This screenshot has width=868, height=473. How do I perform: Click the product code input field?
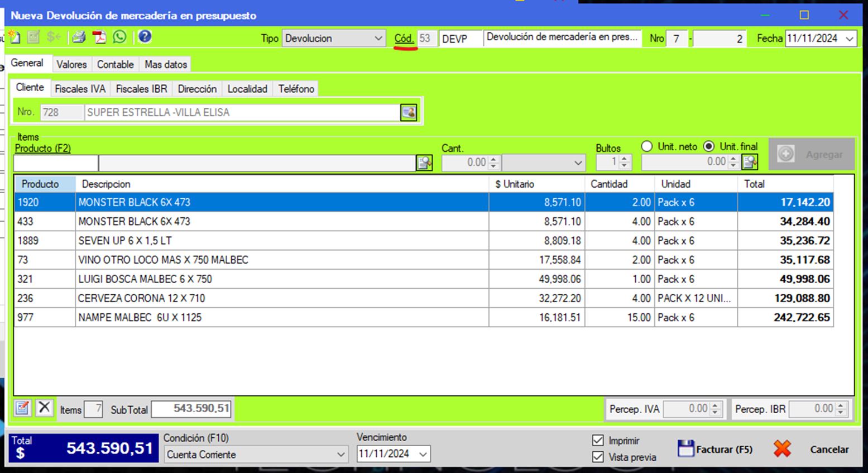point(56,163)
